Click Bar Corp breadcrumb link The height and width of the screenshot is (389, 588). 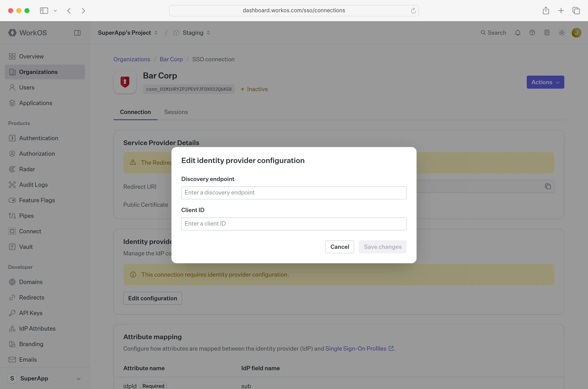coord(171,59)
